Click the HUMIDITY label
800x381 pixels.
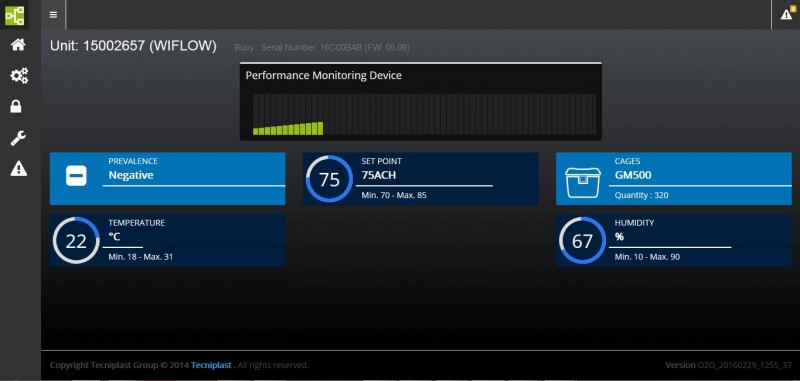click(634, 223)
